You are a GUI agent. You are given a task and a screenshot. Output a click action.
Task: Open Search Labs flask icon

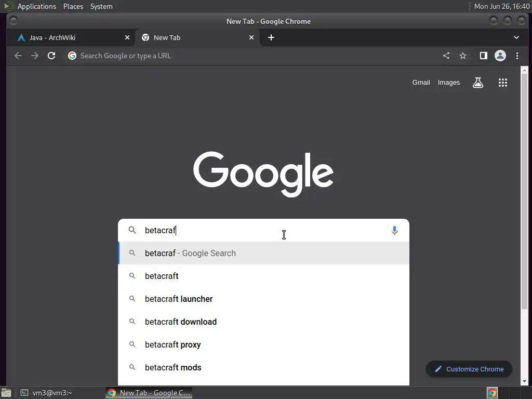point(478,83)
